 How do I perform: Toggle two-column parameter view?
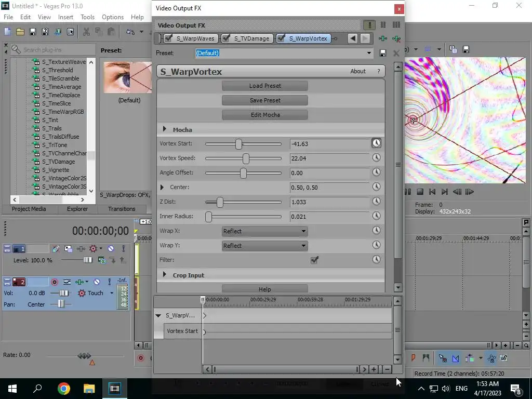383,25
